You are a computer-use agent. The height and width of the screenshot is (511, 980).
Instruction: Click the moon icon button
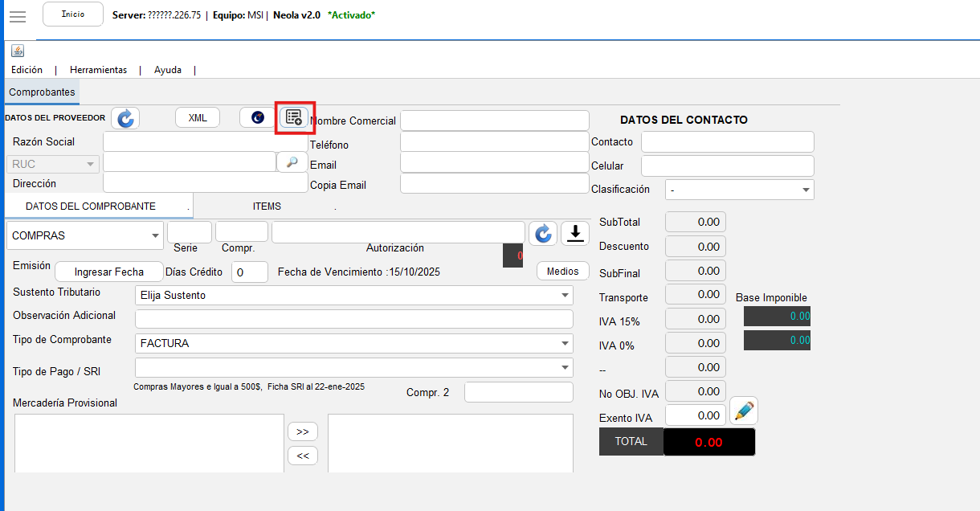258,117
